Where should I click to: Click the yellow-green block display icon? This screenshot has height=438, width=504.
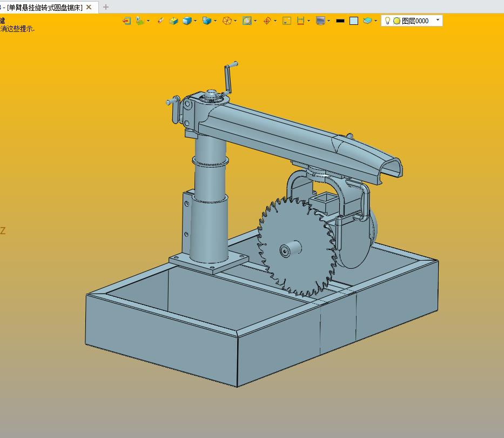pyautogui.click(x=173, y=21)
